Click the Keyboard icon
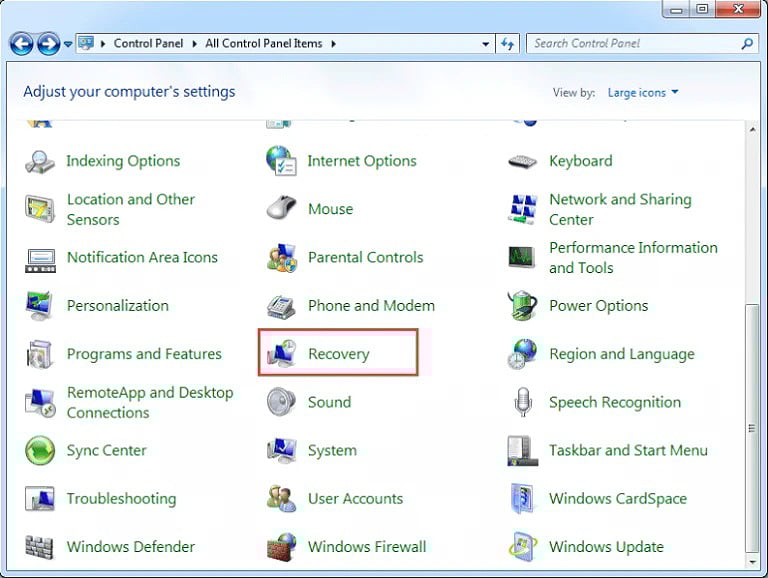 click(523, 161)
